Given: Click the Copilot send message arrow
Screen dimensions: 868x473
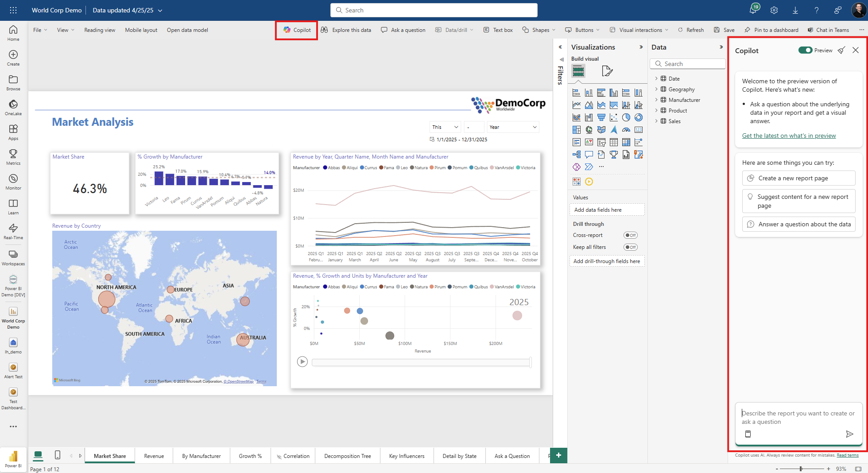Looking at the screenshot, I should click(x=849, y=434).
